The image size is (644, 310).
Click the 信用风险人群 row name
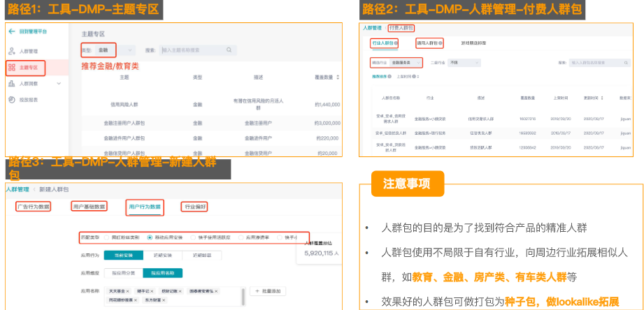(x=123, y=105)
